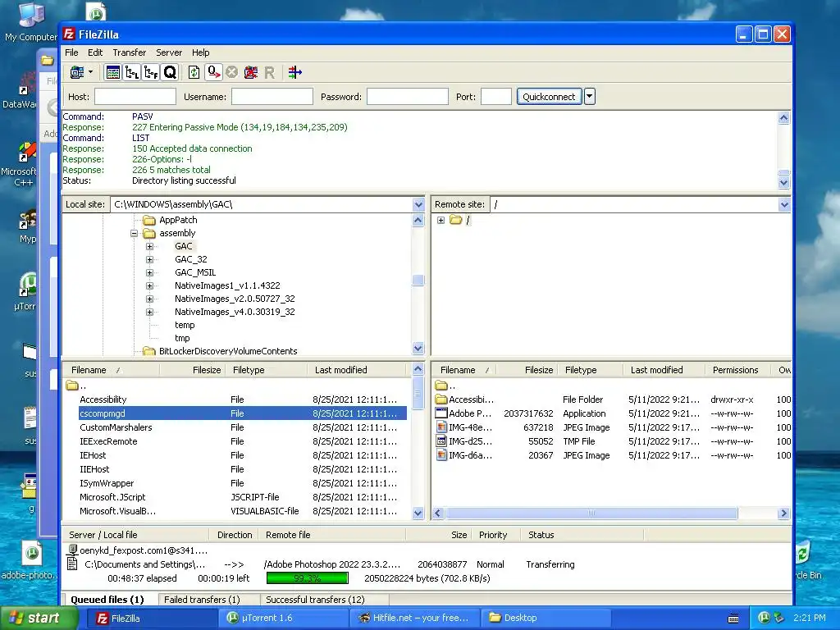Click the IMG-d6a... JPEG file icon
The height and width of the screenshot is (630, 840).
441,454
